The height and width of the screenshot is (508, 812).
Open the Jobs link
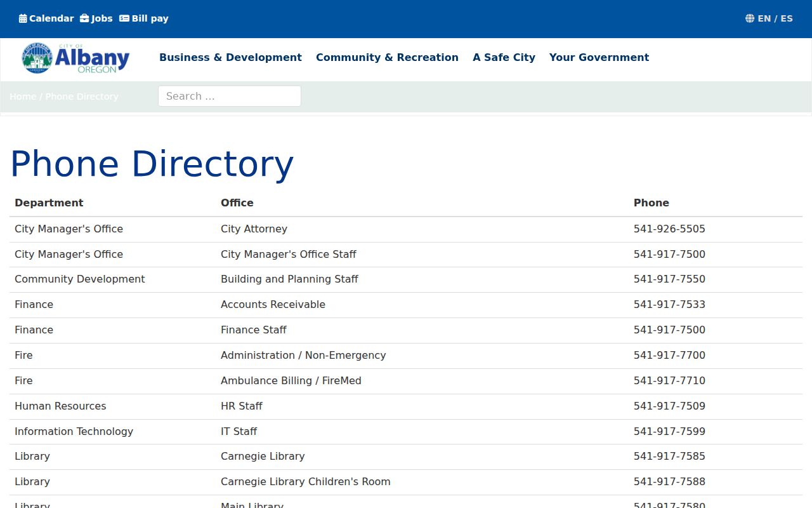(96, 18)
